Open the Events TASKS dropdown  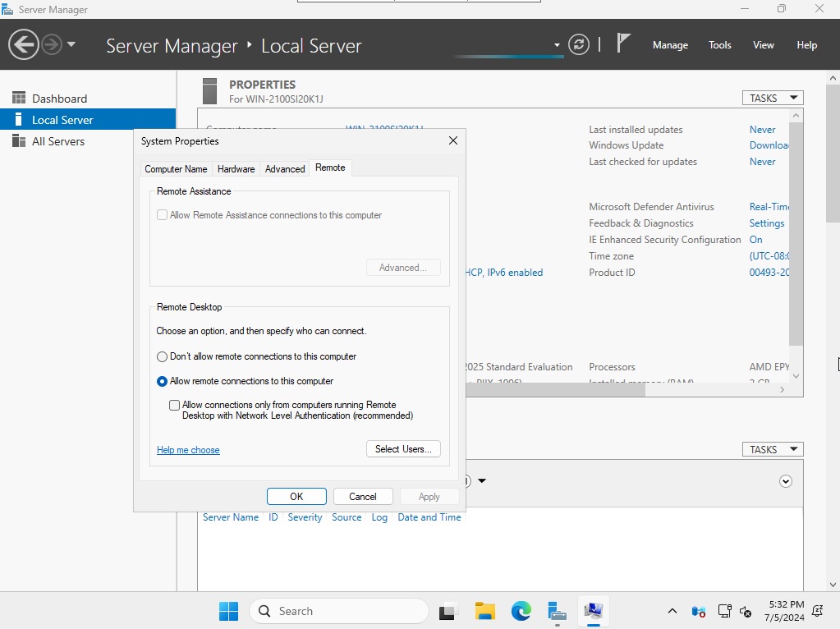click(772, 449)
